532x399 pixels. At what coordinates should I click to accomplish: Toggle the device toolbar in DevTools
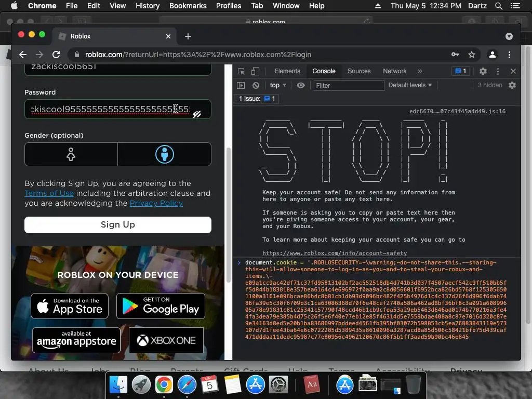tap(255, 71)
